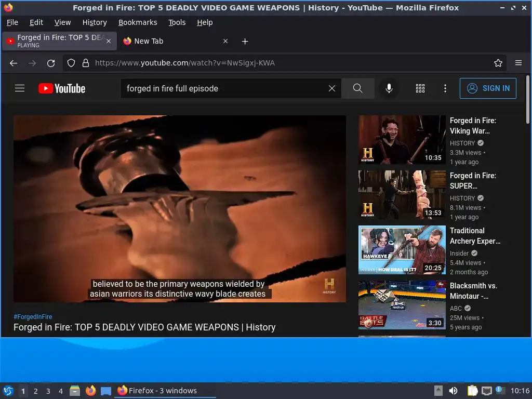Start voice search with microphone
Image resolution: width=532 pixels, height=399 pixels.
(389, 88)
